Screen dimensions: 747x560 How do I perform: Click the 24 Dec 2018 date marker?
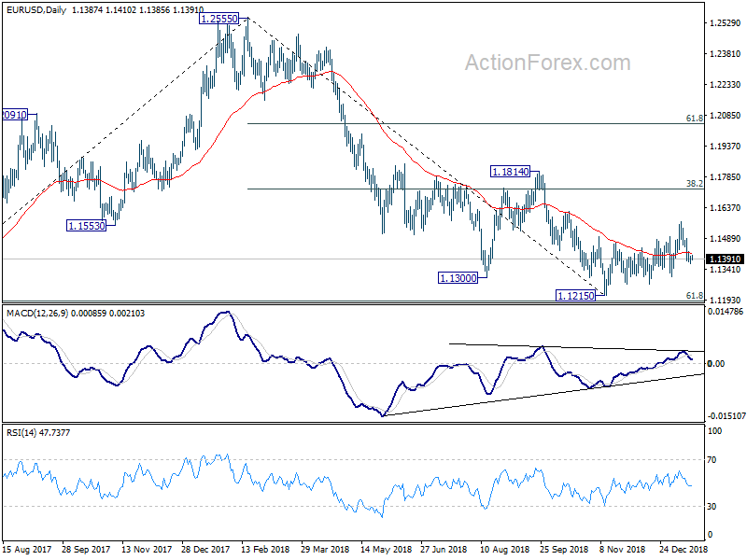click(x=684, y=550)
